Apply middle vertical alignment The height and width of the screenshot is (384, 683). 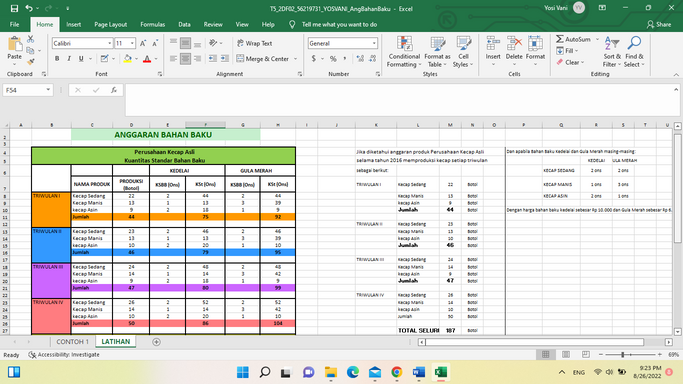(185, 43)
